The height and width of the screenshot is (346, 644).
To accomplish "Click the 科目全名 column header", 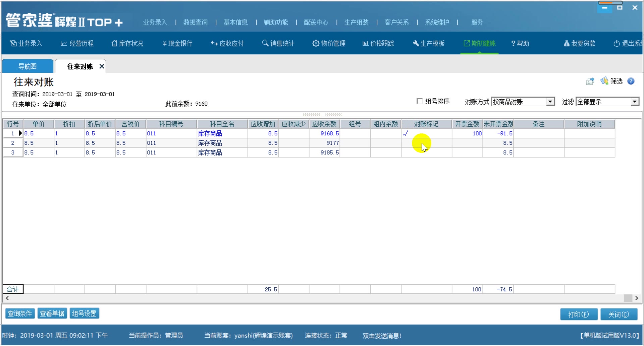I will pyautogui.click(x=222, y=124).
